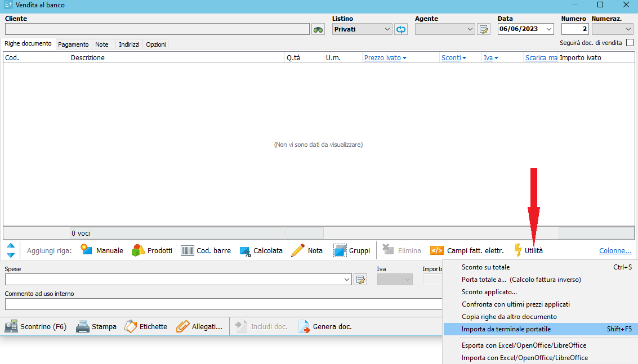Open the agent edit list icon

484,29
